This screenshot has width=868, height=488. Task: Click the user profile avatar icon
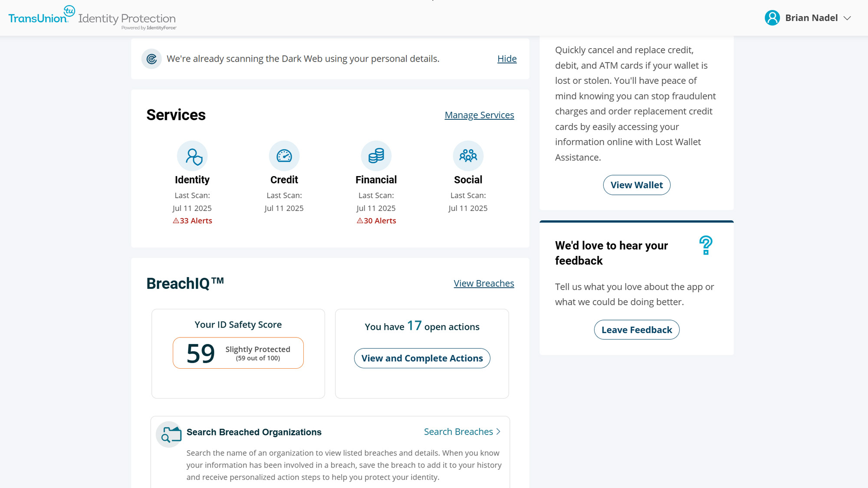click(772, 18)
